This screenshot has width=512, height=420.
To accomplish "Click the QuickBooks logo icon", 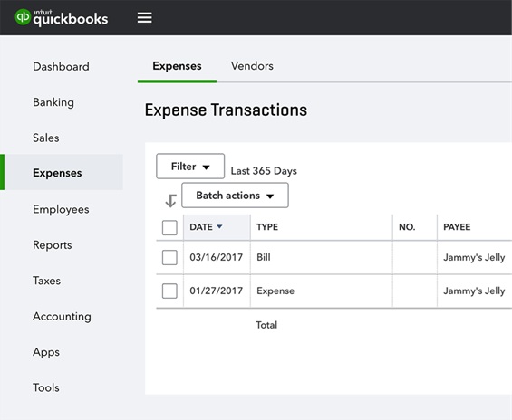I will click(23, 16).
